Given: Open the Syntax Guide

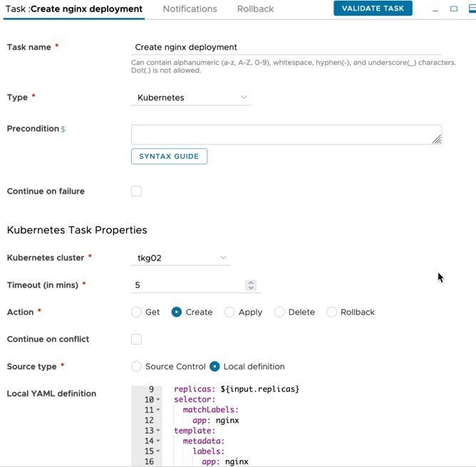Looking at the screenshot, I should point(169,157).
